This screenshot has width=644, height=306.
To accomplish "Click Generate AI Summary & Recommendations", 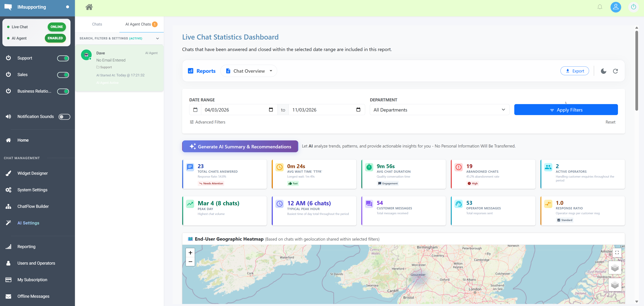I will click(240, 146).
